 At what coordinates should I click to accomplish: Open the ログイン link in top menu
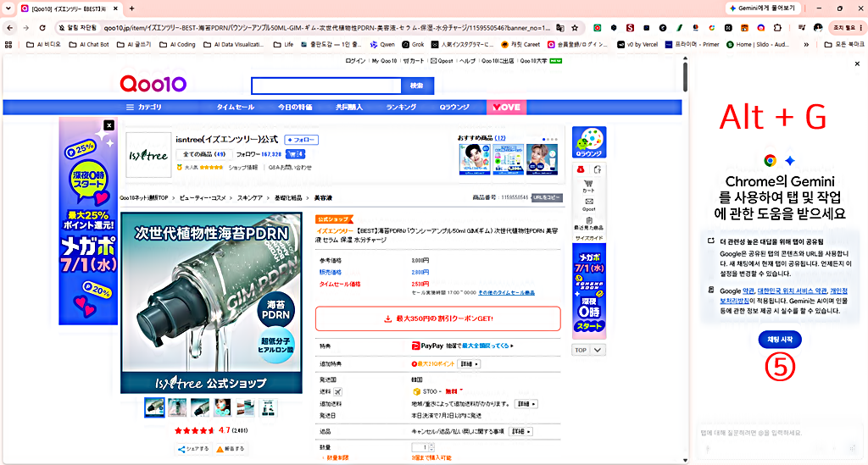355,61
